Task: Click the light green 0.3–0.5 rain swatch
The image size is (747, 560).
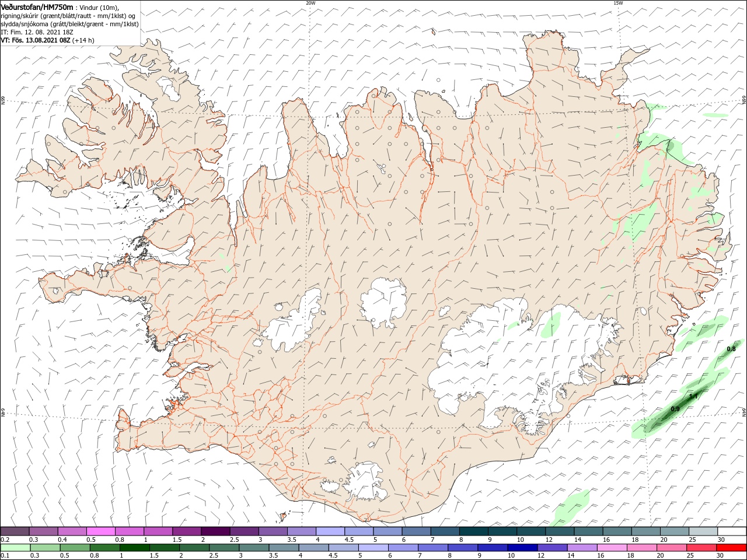Action: (44, 548)
